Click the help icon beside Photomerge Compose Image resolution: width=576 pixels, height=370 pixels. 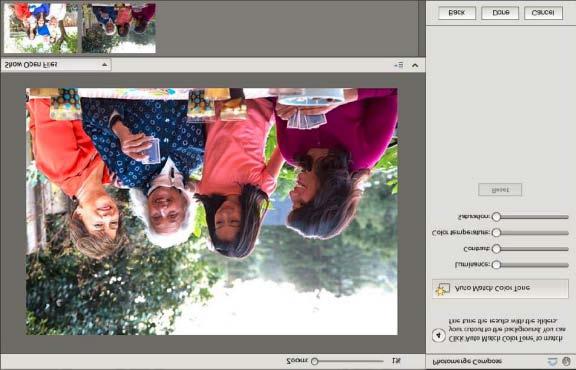click(566, 361)
